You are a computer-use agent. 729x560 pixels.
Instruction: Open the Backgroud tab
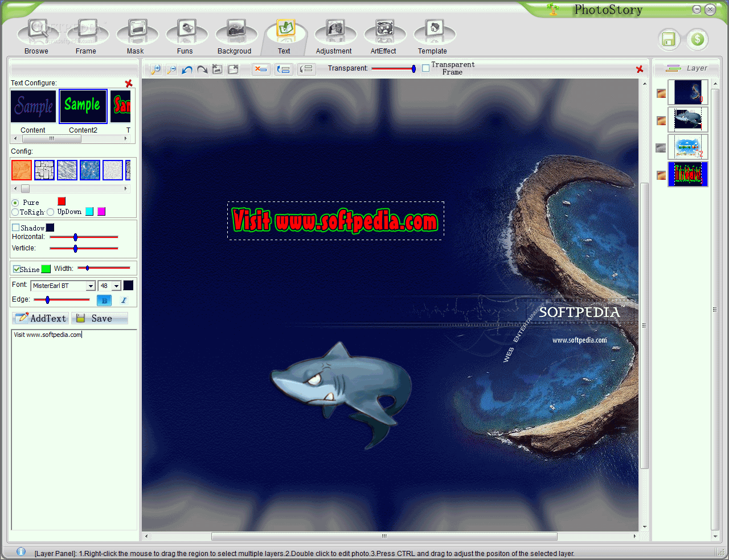[235, 36]
